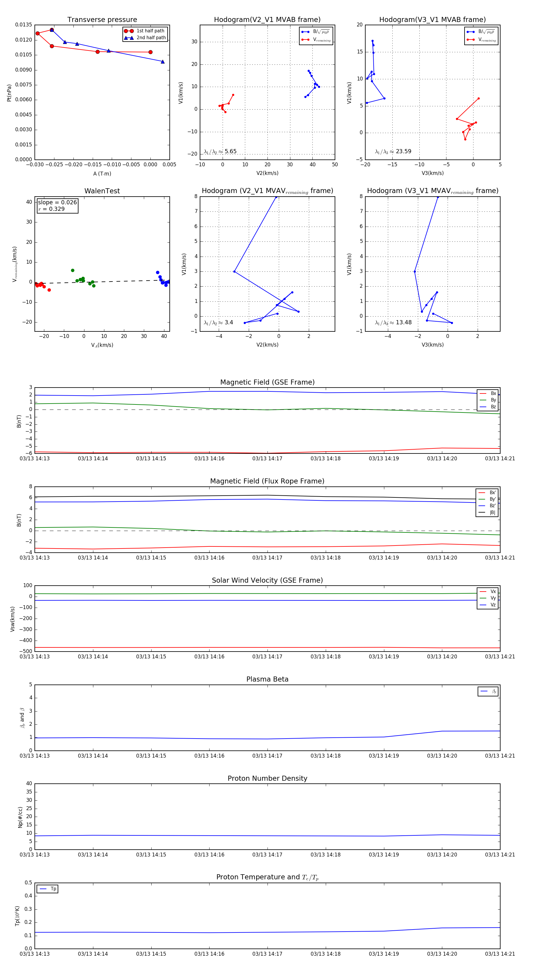Click the "Hodogram (V3_V1 MVAV remaining frame)" title
The height and width of the screenshot is (980, 535).
pos(432,191)
